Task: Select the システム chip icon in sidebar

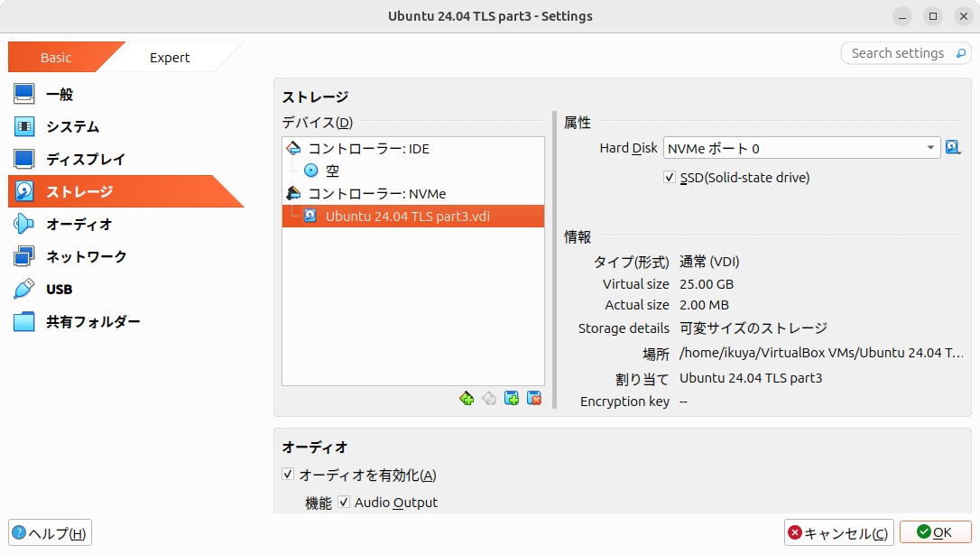Action: click(23, 127)
